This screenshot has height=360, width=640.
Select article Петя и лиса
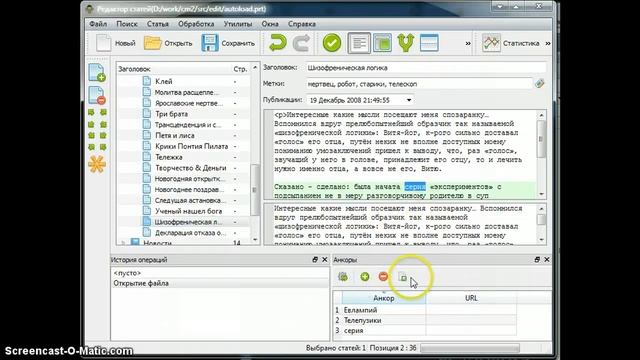click(175, 136)
